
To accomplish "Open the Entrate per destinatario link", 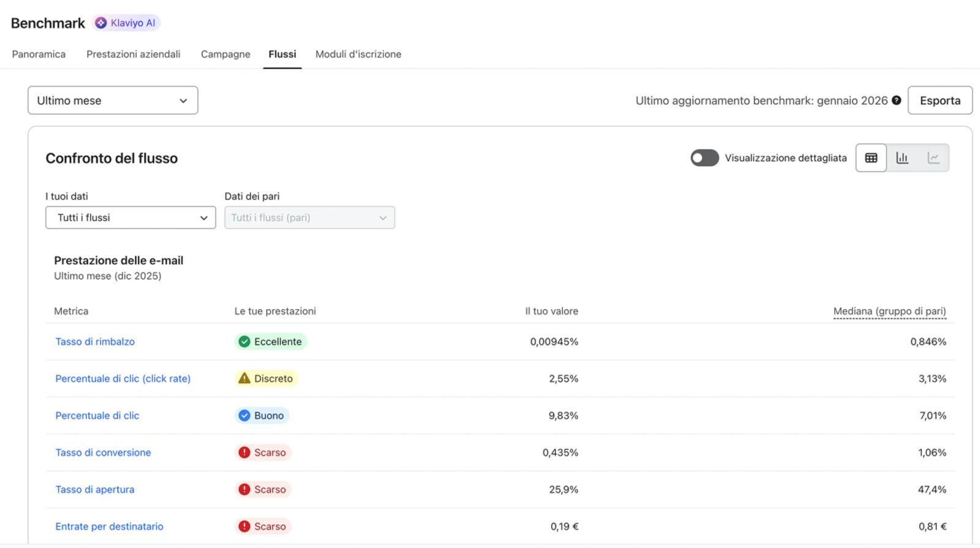I will (110, 526).
